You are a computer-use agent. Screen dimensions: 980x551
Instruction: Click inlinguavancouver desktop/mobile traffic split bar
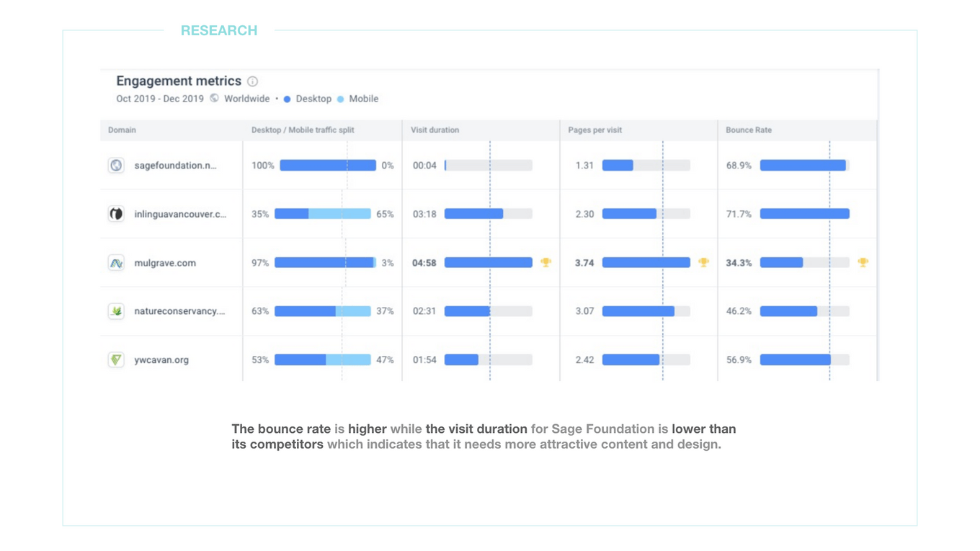(322, 214)
